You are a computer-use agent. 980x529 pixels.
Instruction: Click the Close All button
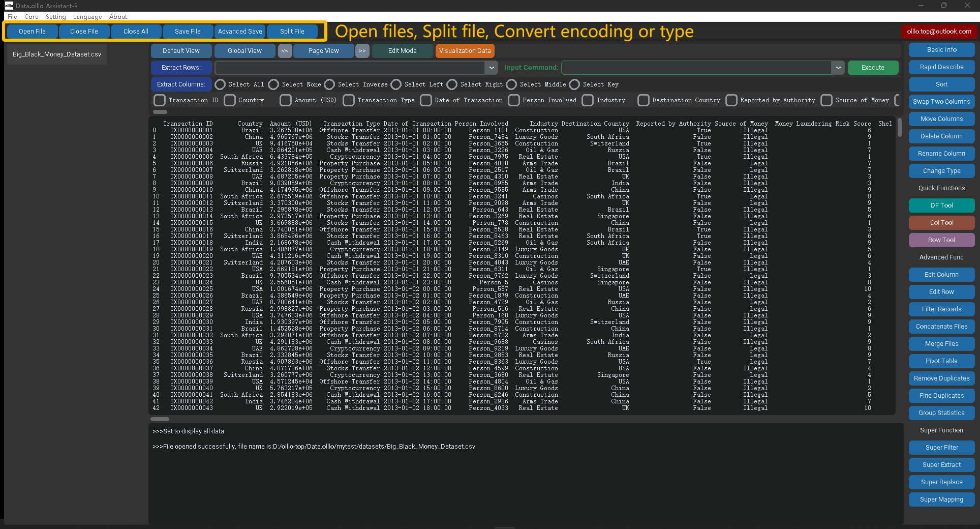136,32
